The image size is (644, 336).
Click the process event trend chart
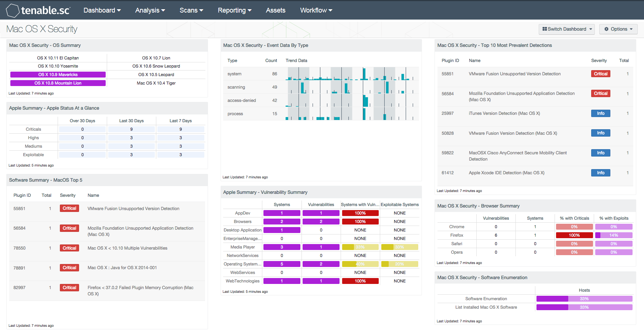(x=352, y=114)
